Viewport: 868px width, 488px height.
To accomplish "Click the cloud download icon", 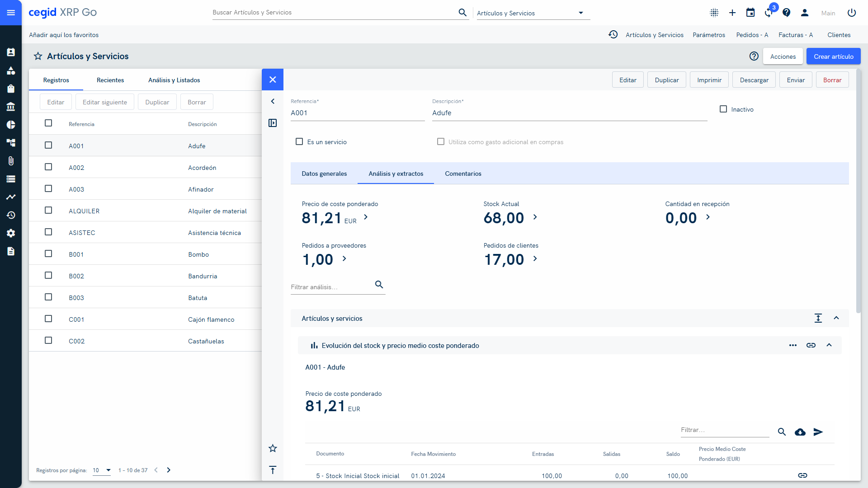I will [800, 432].
